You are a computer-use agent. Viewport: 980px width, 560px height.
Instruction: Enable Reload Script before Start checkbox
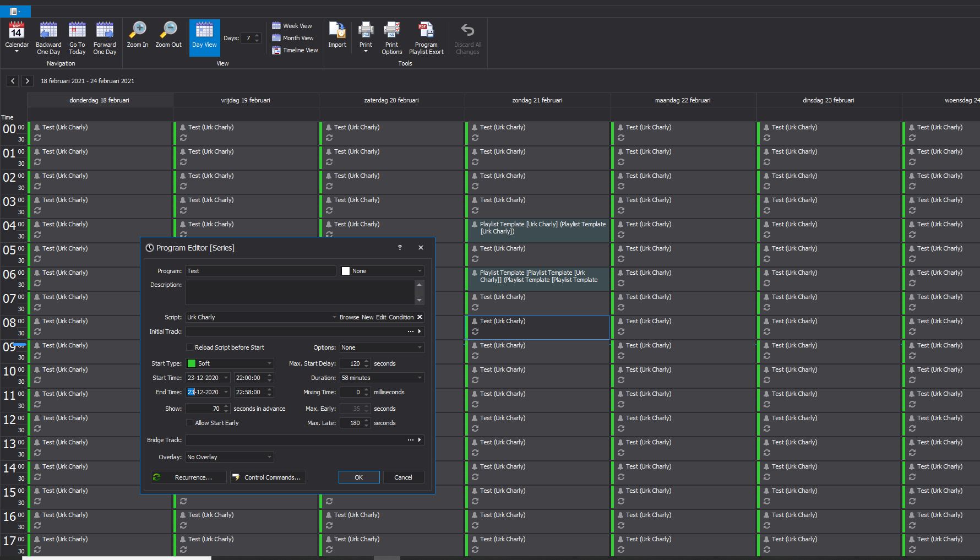[190, 347]
